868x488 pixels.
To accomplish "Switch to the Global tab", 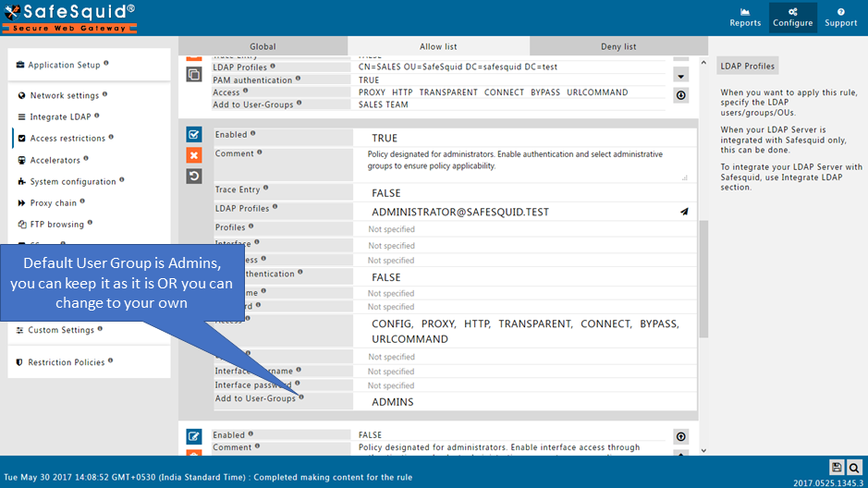I will (263, 46).
